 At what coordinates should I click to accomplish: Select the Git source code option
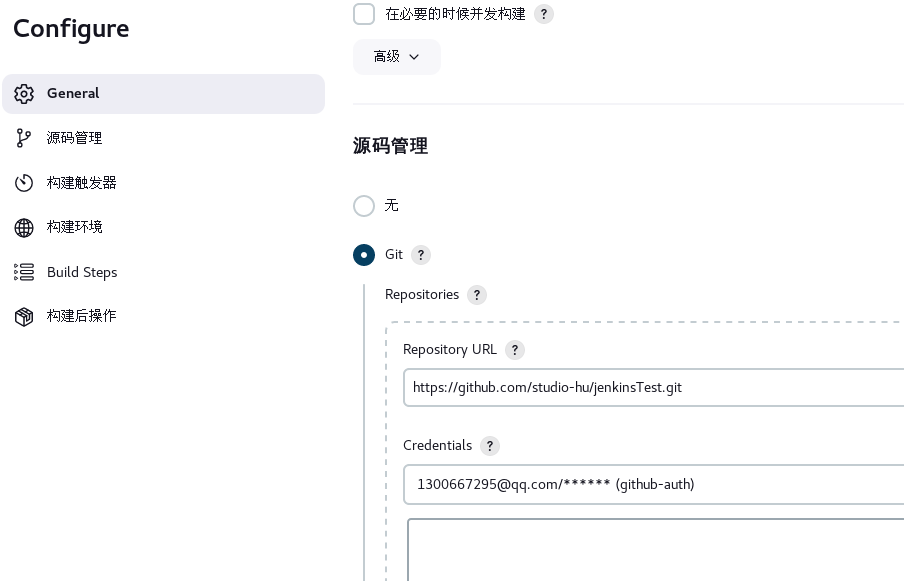pos(364,255)
